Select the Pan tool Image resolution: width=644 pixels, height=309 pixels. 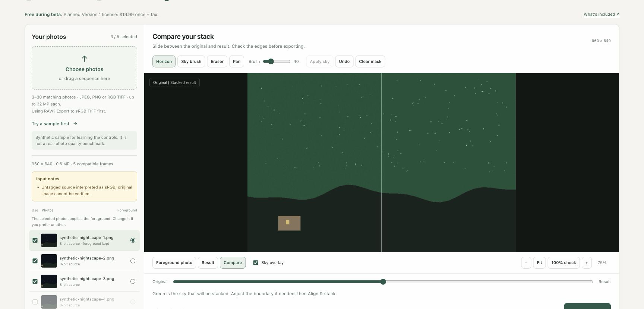(x=237, y=62)
